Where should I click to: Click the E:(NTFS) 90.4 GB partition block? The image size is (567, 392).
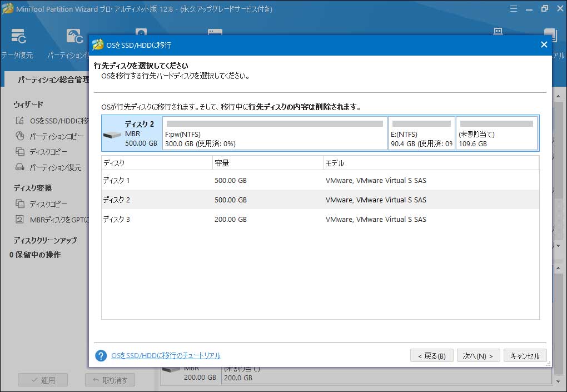tap(421, 133)
